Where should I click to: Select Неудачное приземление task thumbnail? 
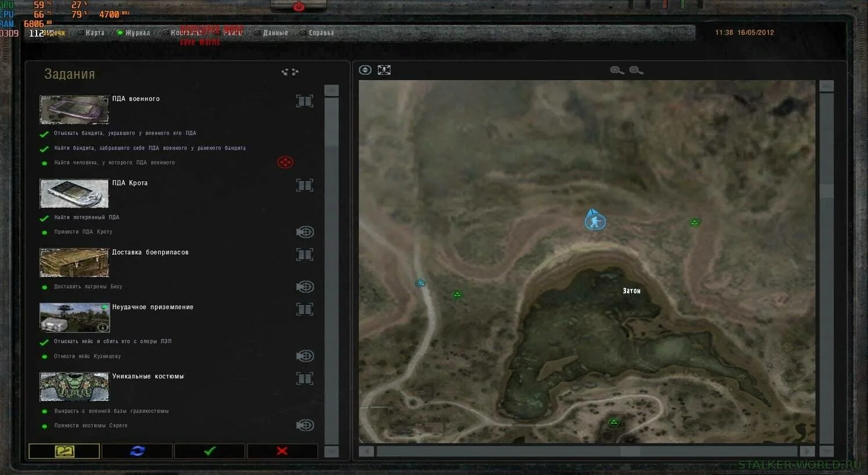tap(74, 317)
